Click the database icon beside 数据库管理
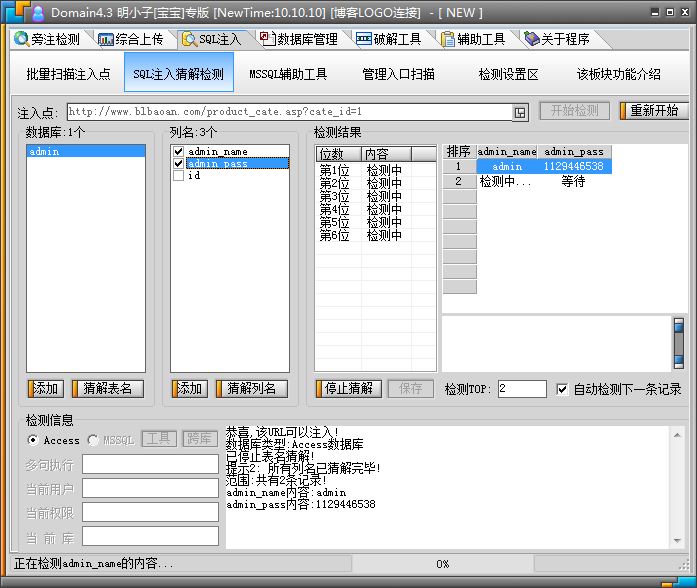 coord(267,39)
